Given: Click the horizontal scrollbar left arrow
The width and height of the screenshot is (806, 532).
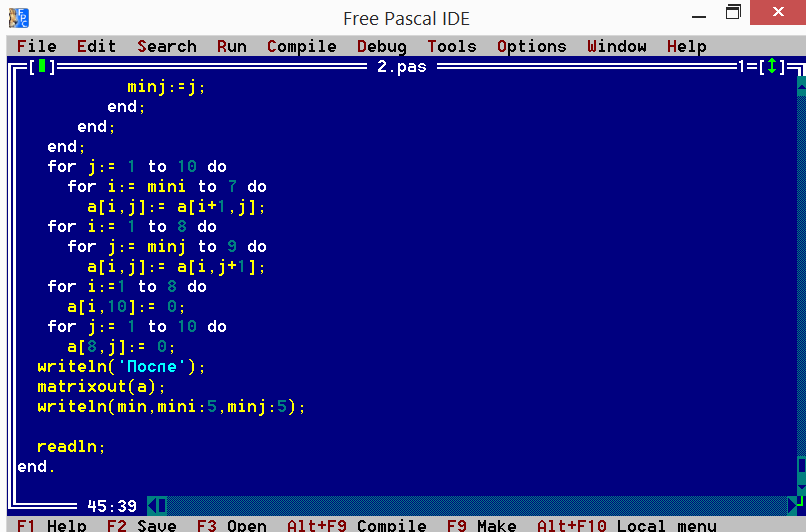Looking at the screenshot, I should click(152, 506).
